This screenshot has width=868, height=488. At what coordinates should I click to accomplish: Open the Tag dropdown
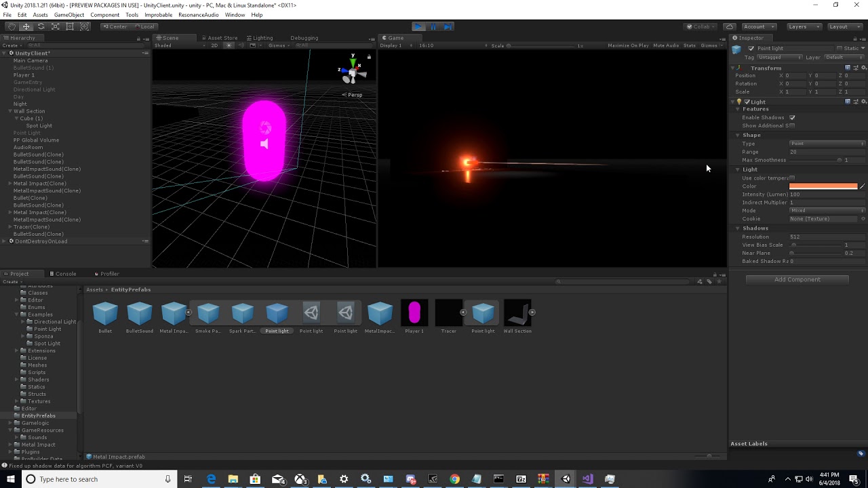point(779,58)
